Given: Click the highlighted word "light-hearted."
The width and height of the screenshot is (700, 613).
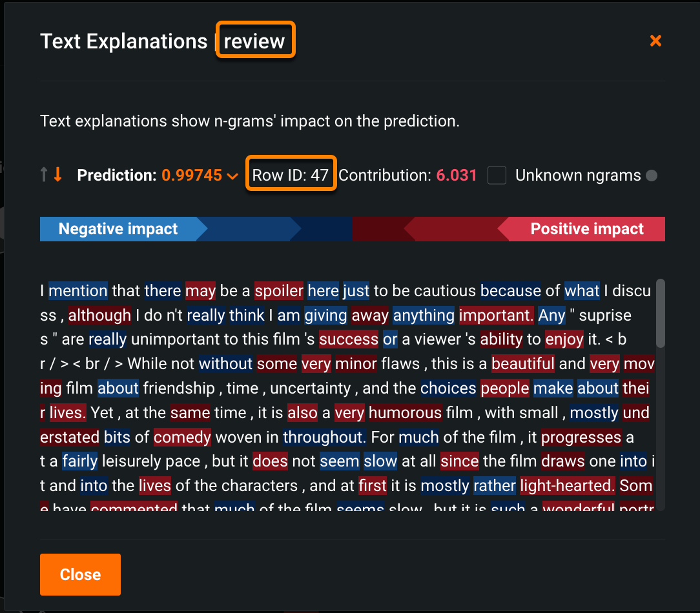Looking at the screenshot, I should pyautogui.click(x=568, y=486).
